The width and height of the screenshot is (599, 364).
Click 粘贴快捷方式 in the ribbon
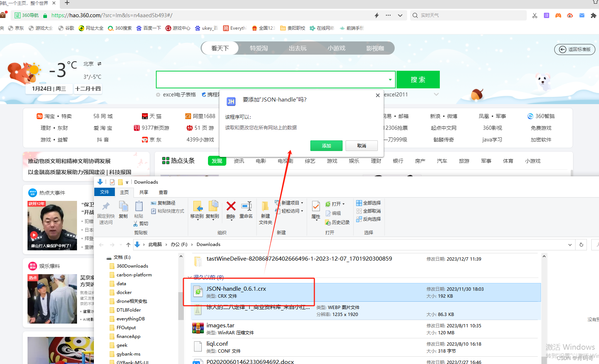[x=167, y=211]
